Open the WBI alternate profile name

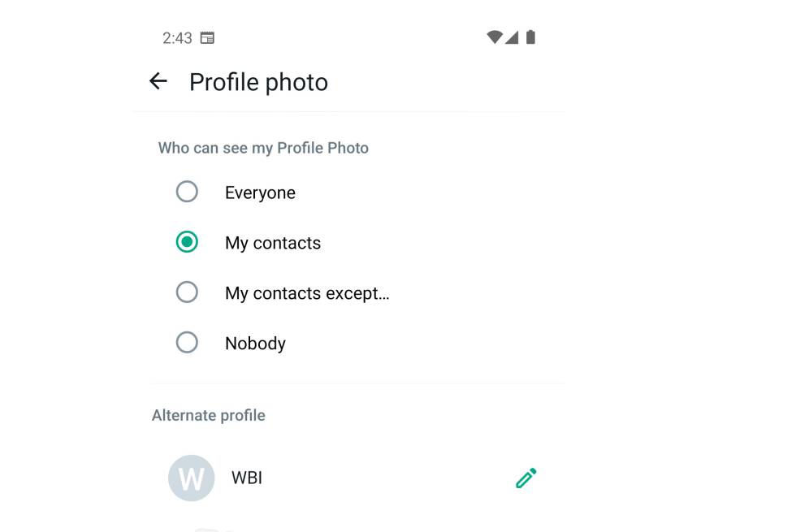point(247,478)
